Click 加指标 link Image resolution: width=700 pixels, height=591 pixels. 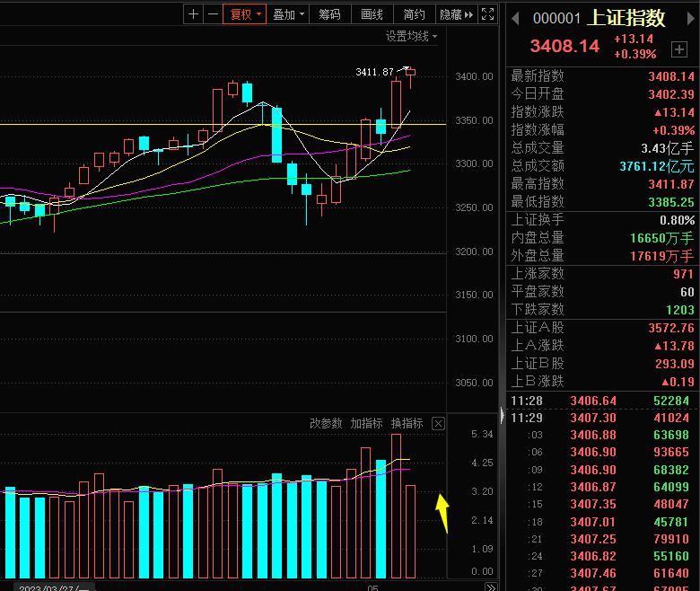(x=366, y=423)
